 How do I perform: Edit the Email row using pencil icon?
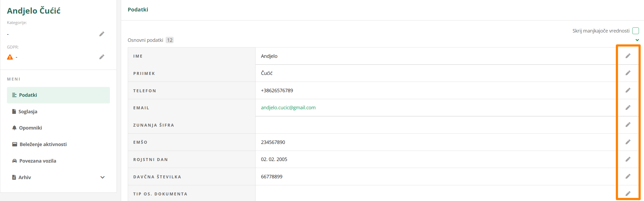coord(628,107)
